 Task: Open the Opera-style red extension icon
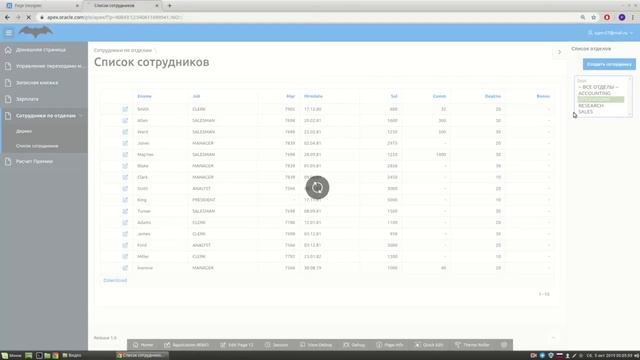pos(607,17)
